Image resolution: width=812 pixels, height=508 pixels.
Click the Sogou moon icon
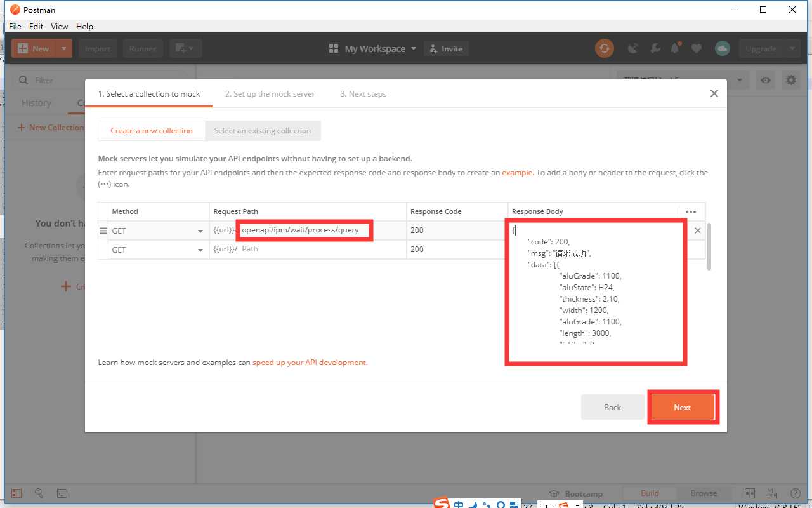473,505
